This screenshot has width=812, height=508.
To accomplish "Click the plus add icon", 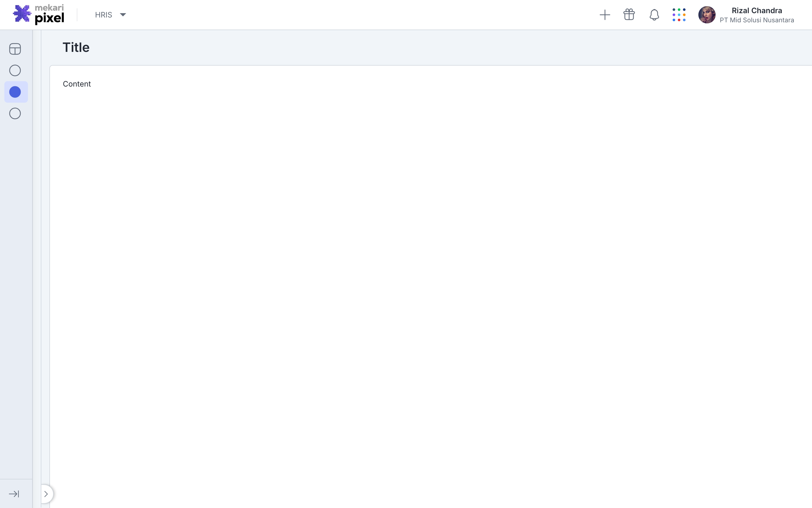I will (605, 15).
